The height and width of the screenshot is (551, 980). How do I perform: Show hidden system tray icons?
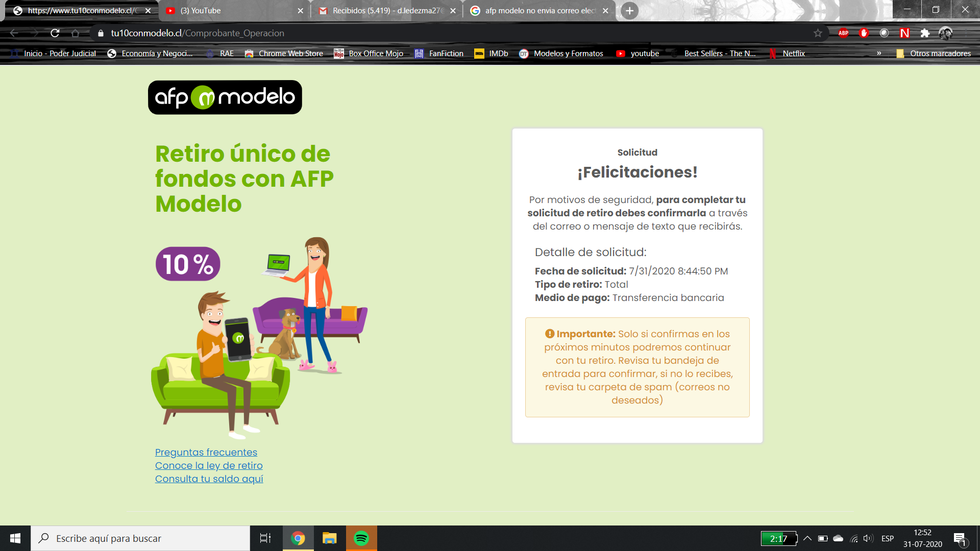[x=807, y=538]
